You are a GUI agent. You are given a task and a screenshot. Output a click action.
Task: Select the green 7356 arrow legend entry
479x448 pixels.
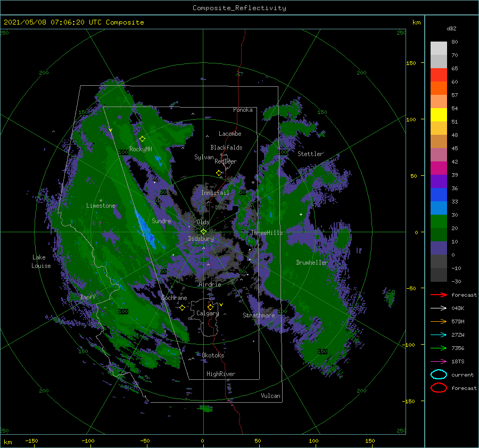click(x=439, y=348)
